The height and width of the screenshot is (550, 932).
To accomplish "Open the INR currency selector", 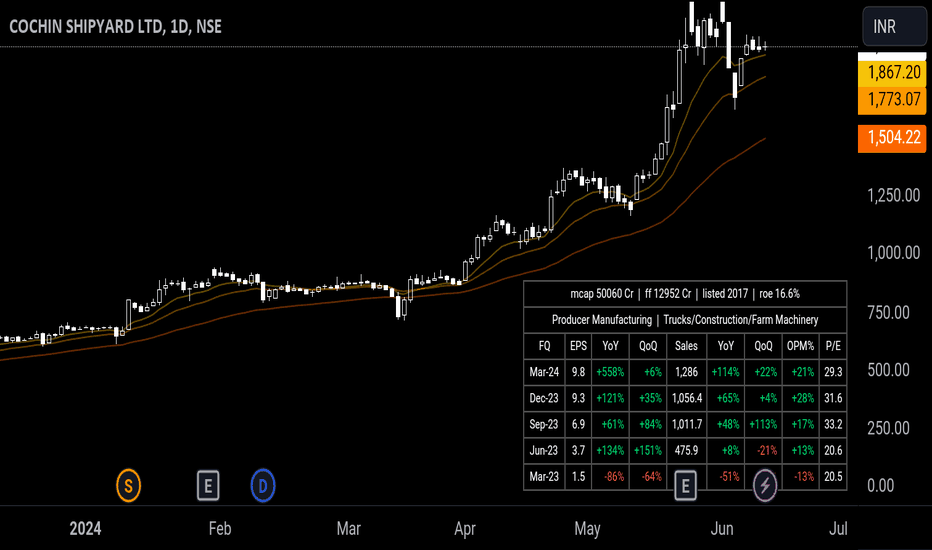I will (x=894, y=26).
